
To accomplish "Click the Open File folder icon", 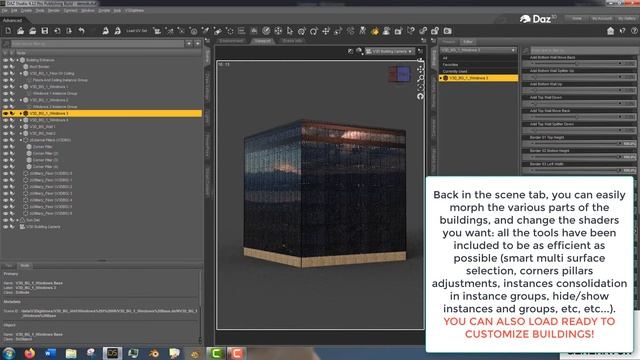I will (20, 31).
